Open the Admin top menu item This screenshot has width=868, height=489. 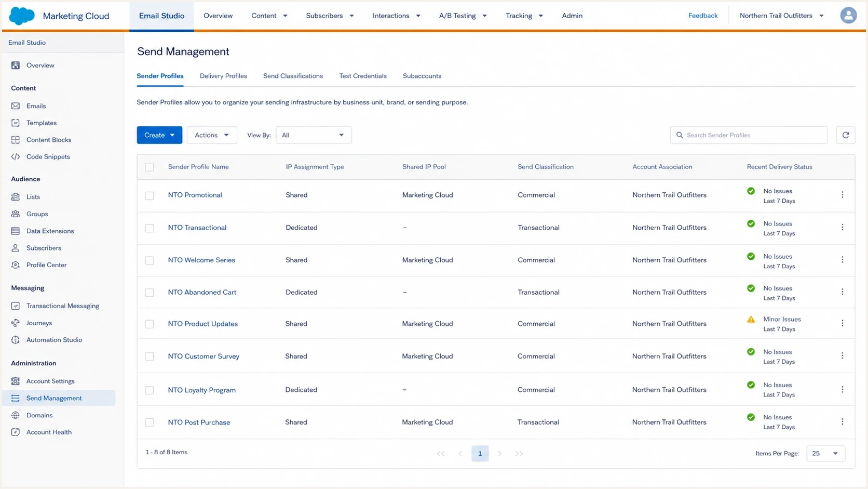click(572, 16)
